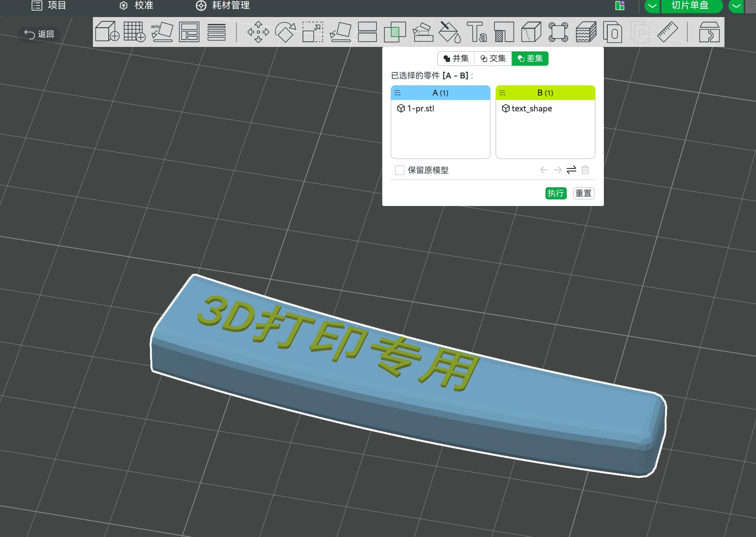
Task: Open the 校准 calibration tab
Action: pyautogui.click(x=136, y=6)
